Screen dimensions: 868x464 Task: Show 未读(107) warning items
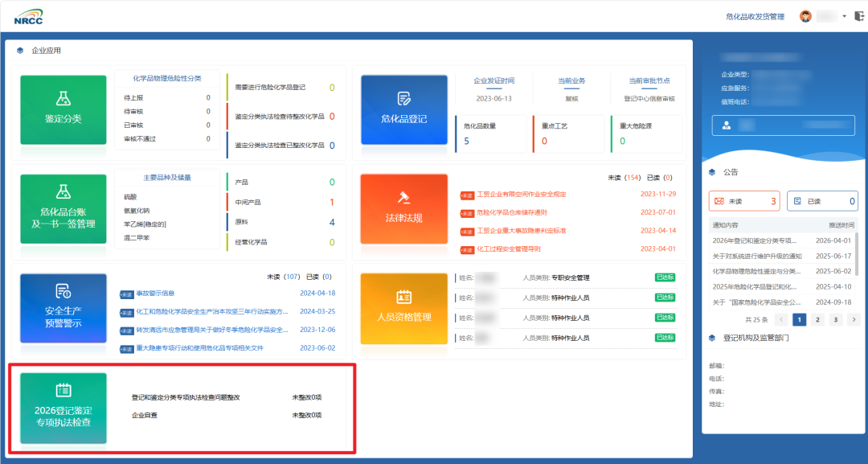pyautogui.click(x=284, y=277)
